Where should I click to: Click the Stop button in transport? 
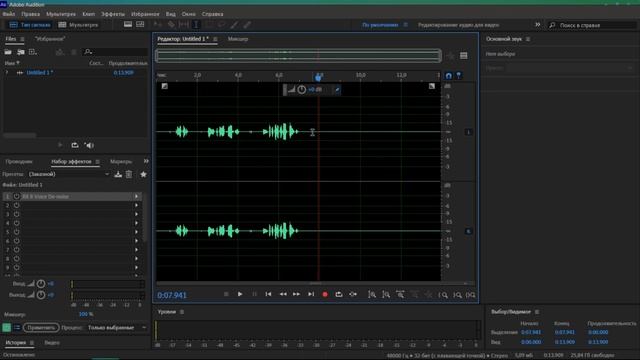coord(226,294)
